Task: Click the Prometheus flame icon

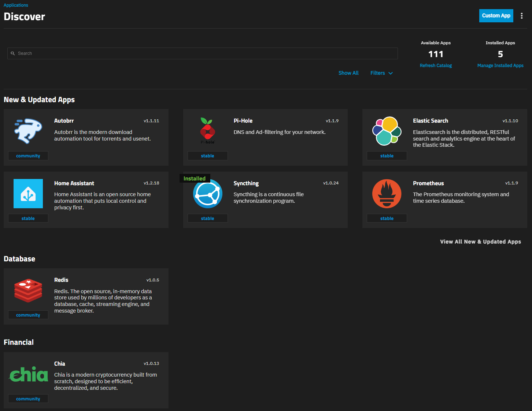Action: click(x=387, y=194)
